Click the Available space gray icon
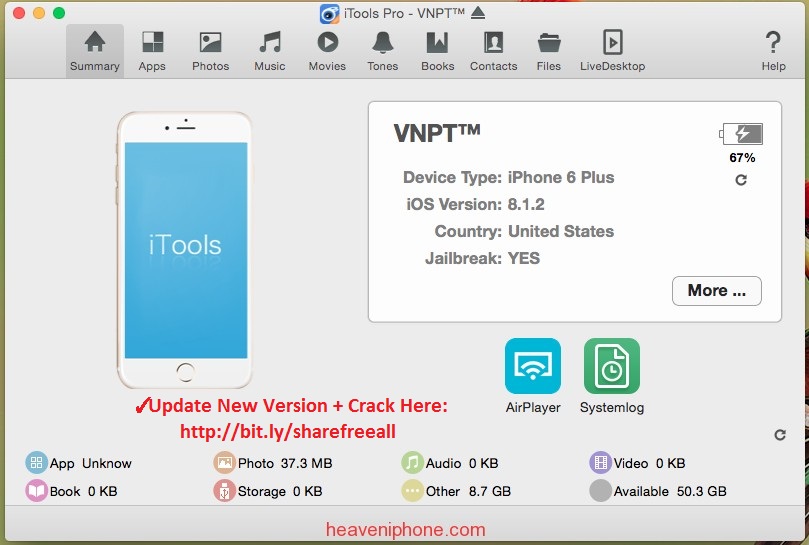Viewport: 809px width, 545px height. pos(600,490)
